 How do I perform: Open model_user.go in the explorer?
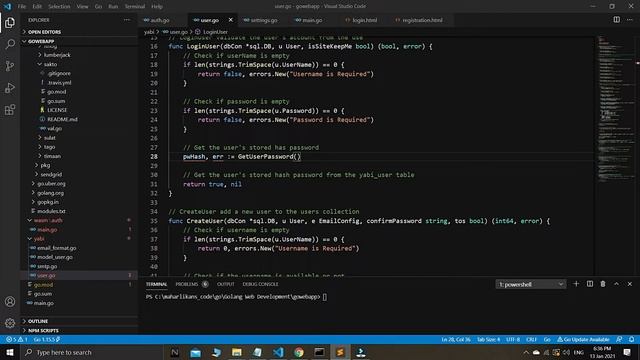pos(55,257)
